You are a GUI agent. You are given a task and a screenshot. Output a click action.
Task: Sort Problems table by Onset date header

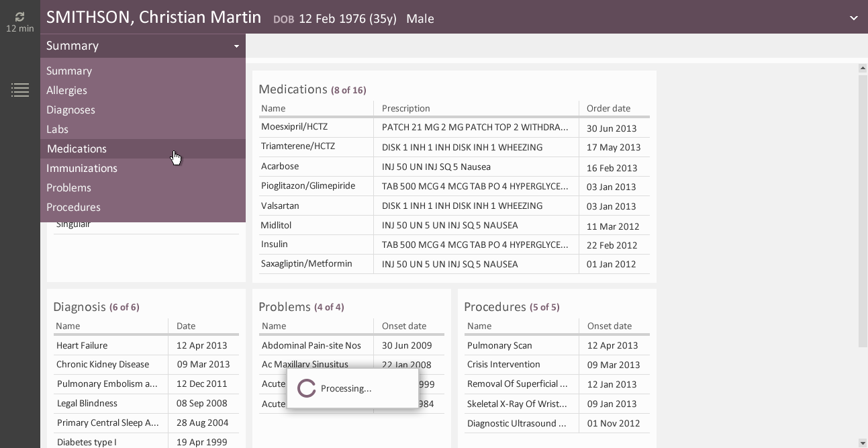click(404, 326)
